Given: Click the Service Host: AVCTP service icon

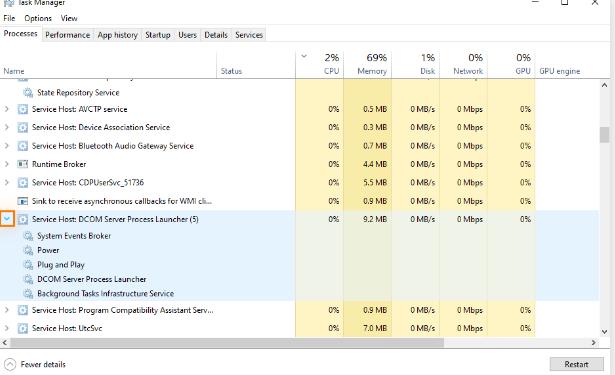Looking at the screenshot, I should (x=23, y=109).
